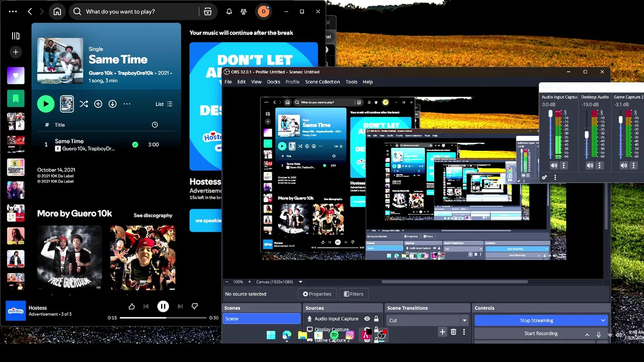Open Windows Start button on taskbar
The image size is (644, 362).
(x=271, y=335)
